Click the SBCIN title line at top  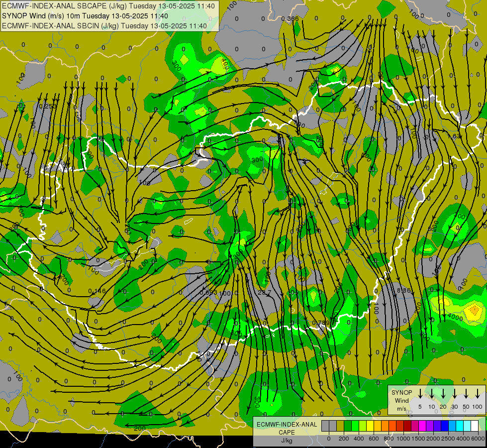coord(104,26)
